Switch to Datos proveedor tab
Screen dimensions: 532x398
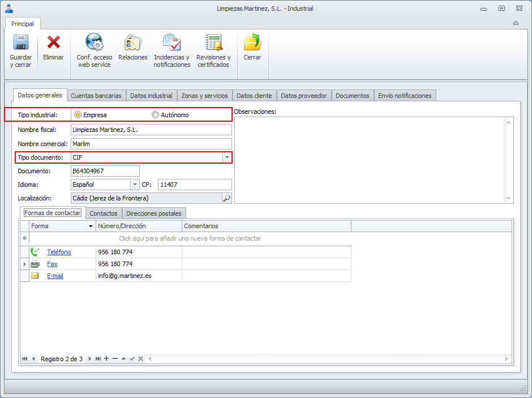coord(304,96)
